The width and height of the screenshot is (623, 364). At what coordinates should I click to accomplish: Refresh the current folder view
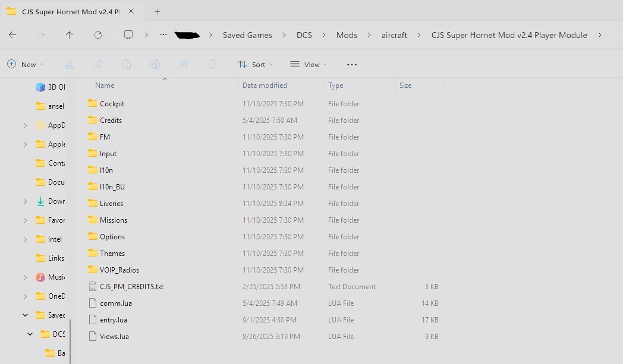(x=97, y=35)
